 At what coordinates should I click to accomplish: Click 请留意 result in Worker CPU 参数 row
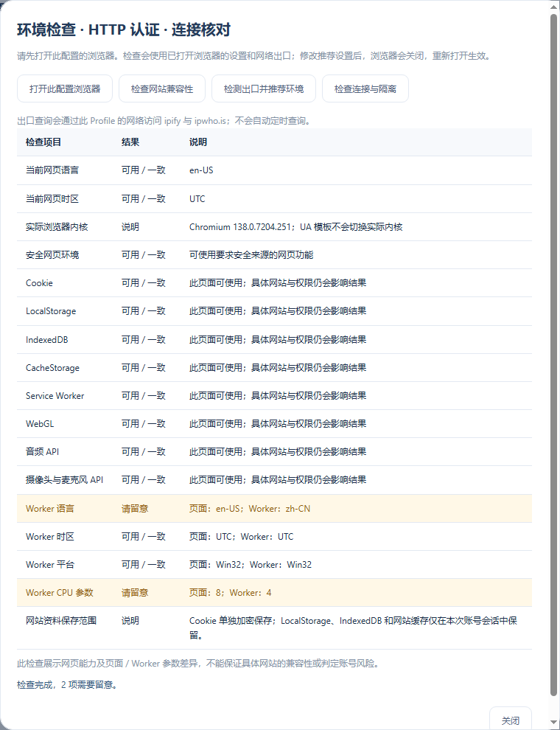135,593
